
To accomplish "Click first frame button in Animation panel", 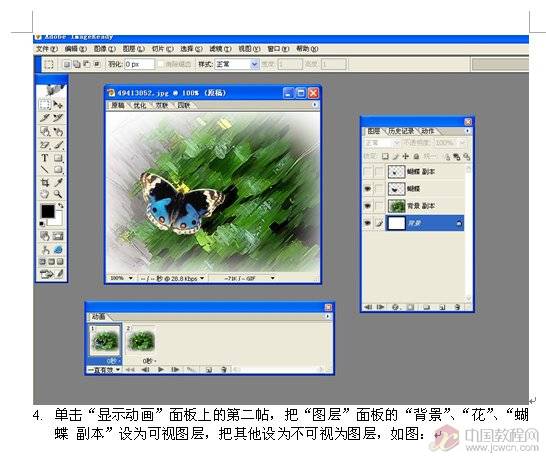I will 131,370.
